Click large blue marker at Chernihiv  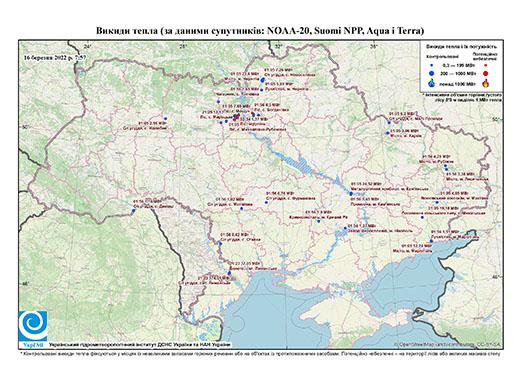[262, 80]
